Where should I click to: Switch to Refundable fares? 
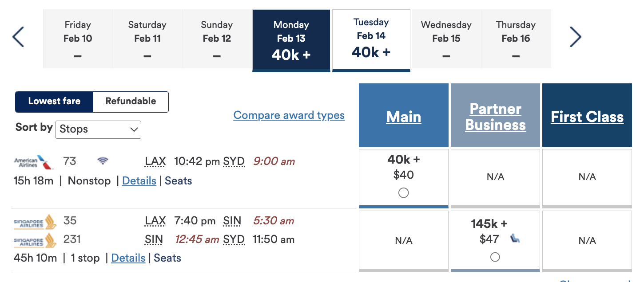coord(131,102)
